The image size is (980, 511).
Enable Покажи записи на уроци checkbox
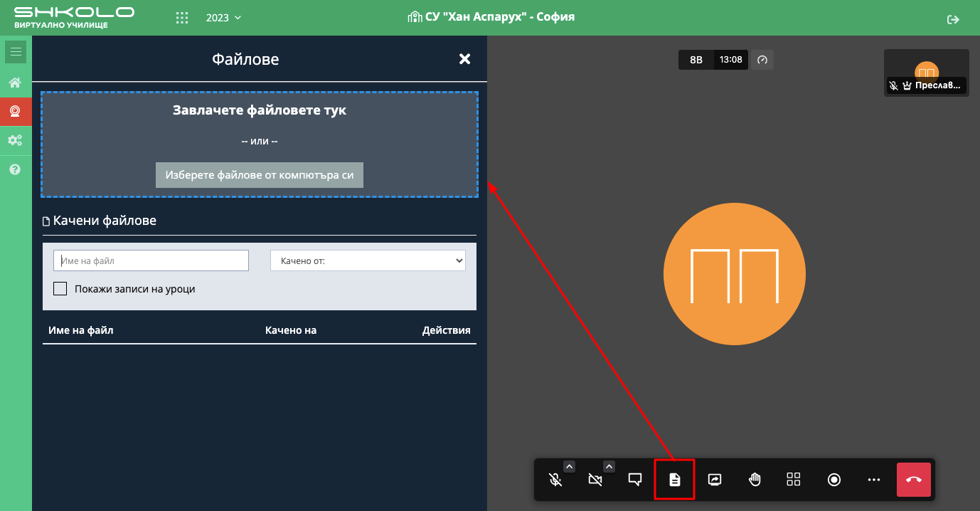coord(60,289)
